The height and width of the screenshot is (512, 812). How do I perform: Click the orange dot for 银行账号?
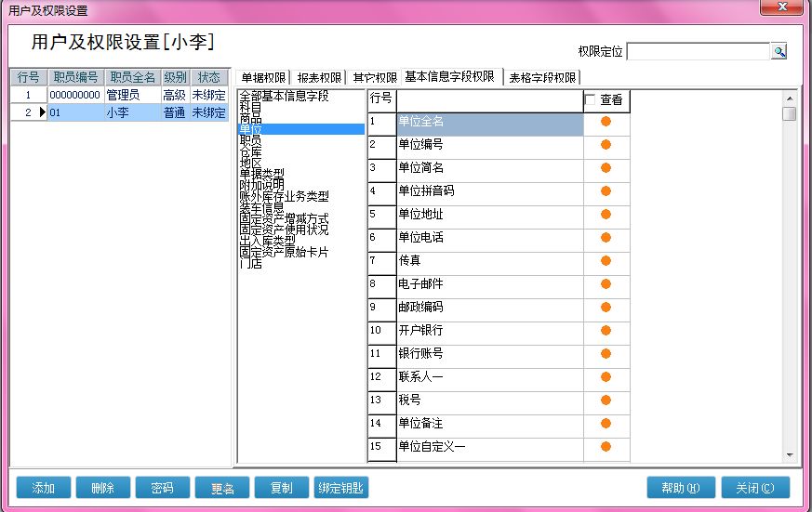click(606, 354)
